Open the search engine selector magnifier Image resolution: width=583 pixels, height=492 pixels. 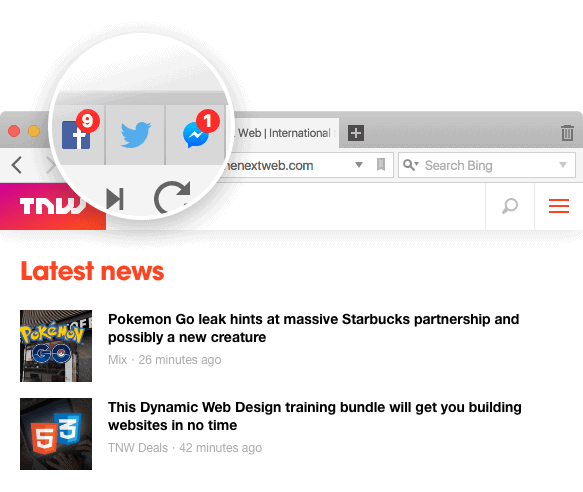[x=410, y=165]
